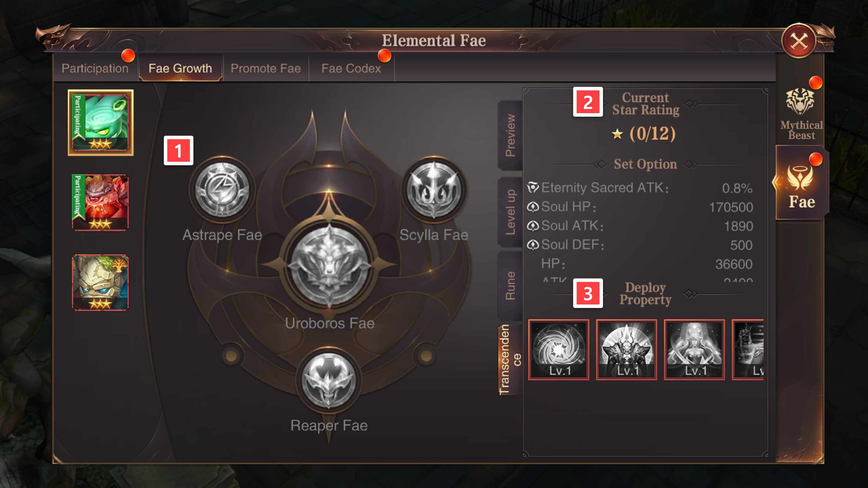Open the Preview vertical tab

(510, 135)
